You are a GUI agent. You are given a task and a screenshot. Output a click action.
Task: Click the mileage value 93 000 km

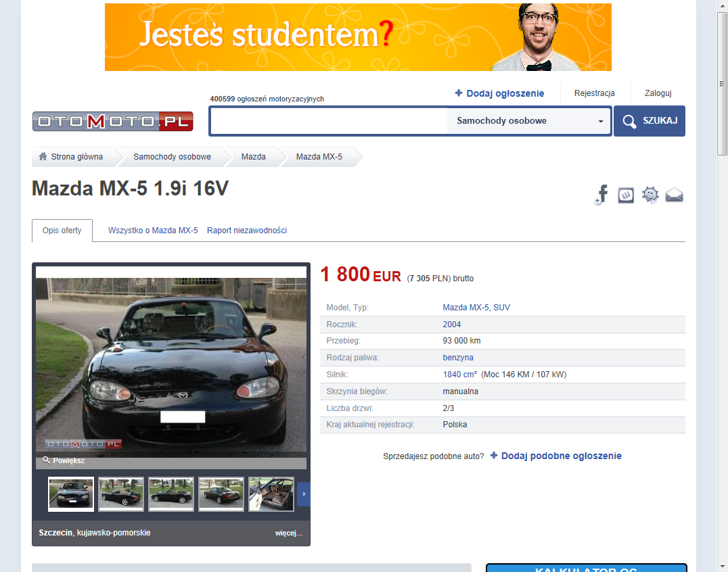coord(461,341)
